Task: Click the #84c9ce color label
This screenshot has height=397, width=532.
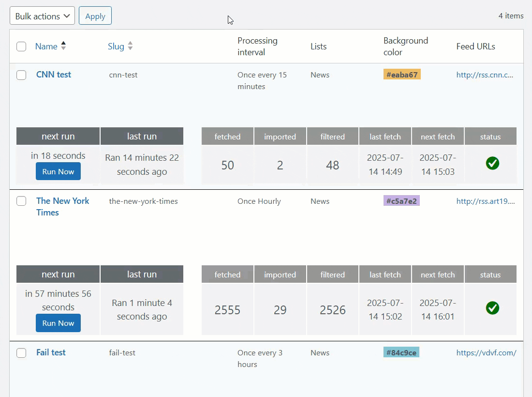Action: [401, 352]
